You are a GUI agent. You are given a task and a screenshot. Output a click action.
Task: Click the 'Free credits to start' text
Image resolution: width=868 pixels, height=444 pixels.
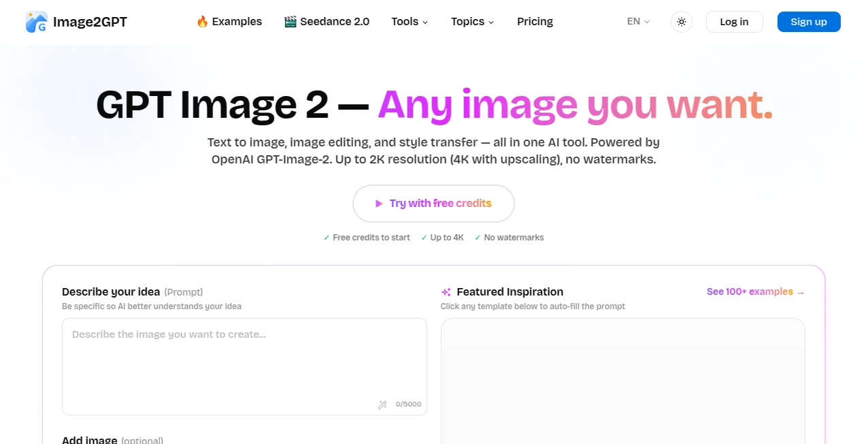coord(371,238)
